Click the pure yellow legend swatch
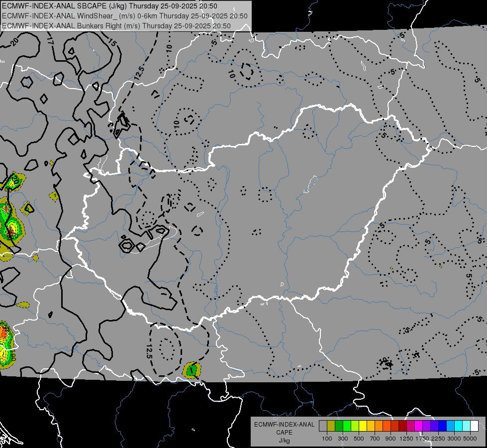This screenshot has width=487, height=448. pos(363,426)
